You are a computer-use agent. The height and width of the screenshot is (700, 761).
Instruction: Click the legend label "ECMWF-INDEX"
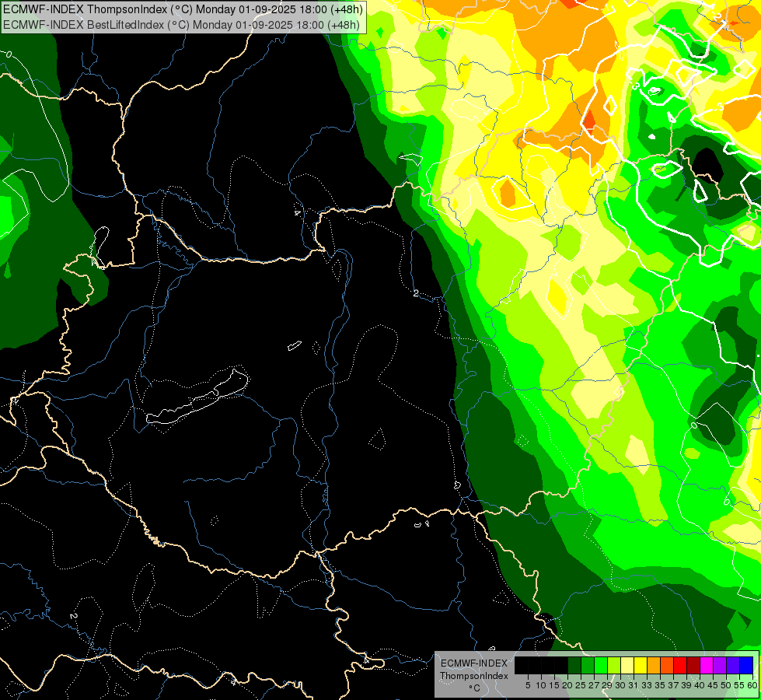pyautogui.click(x=474, y=663)
